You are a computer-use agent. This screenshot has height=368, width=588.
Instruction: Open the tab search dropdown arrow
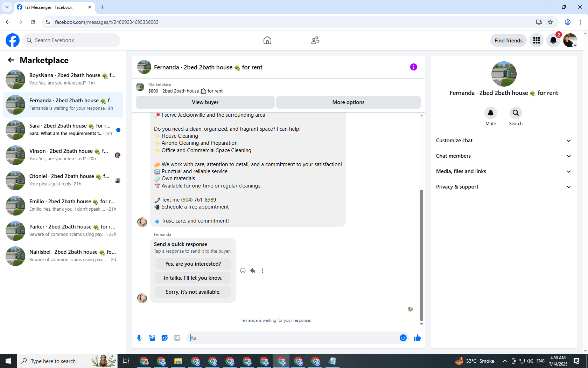7,7
